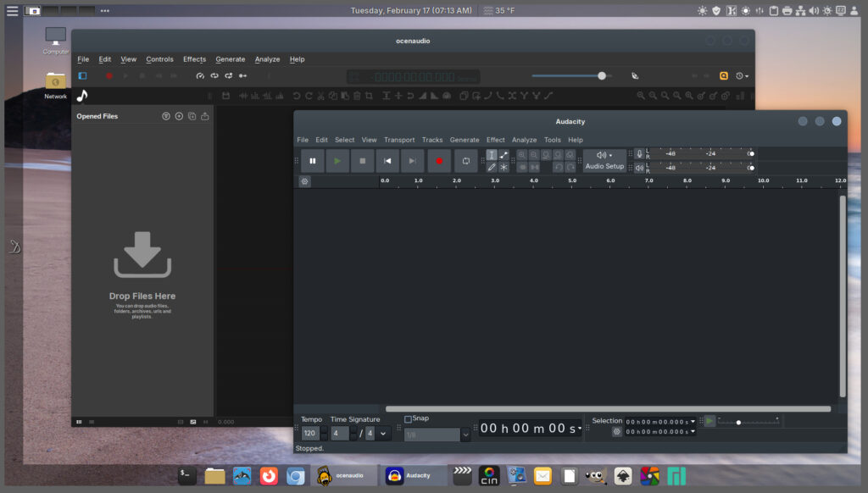Select the Draw (pencil) tool in Audacity

click(x=492, y=167)
